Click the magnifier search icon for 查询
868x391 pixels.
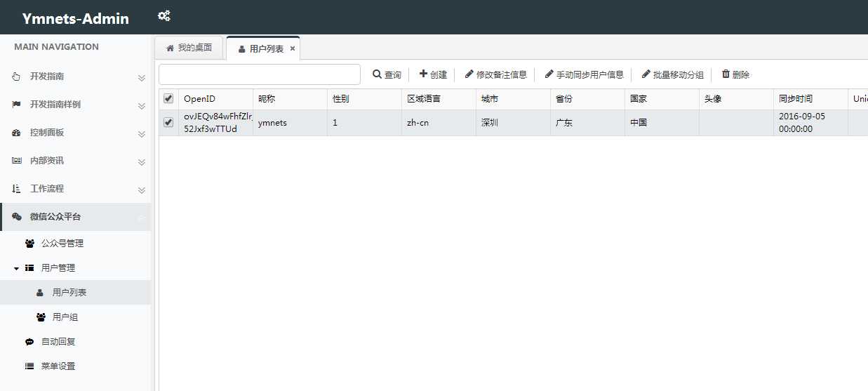[377, 74]
